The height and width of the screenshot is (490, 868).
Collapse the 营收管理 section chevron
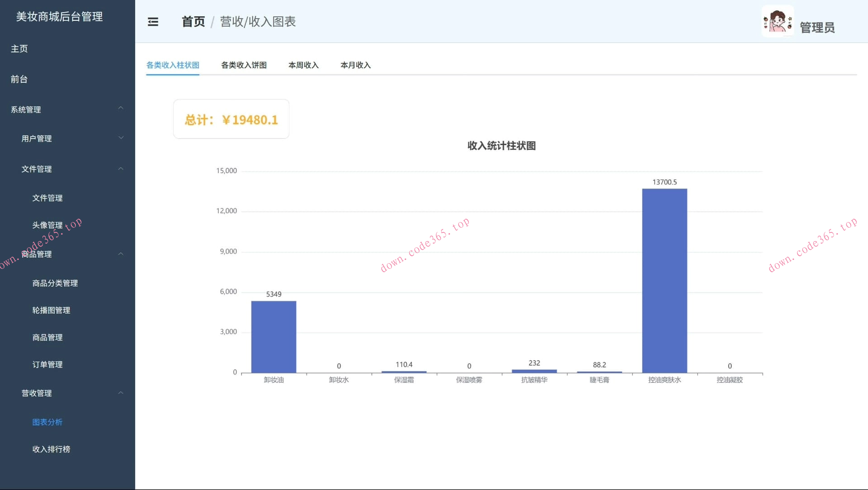(121, 393)
